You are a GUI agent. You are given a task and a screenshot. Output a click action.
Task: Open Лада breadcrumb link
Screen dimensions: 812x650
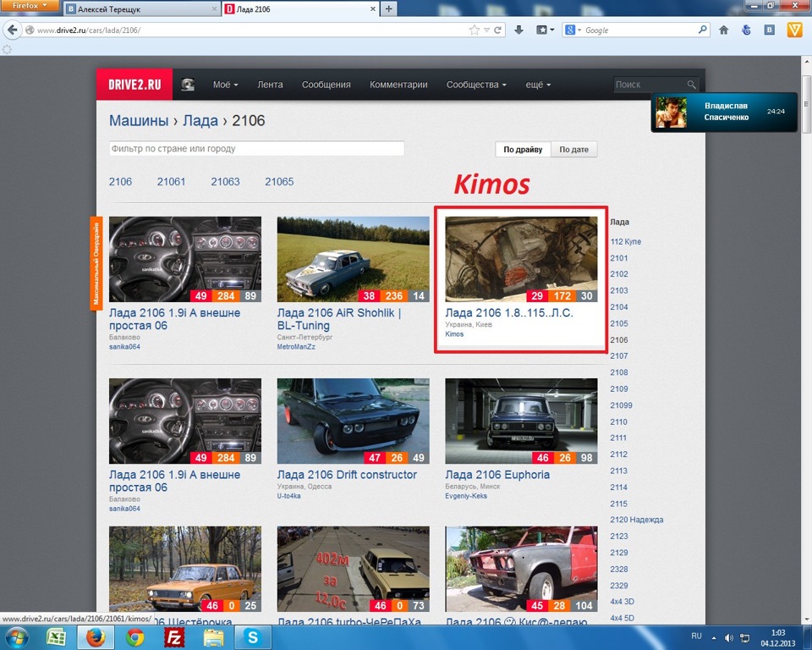[200, 121]
